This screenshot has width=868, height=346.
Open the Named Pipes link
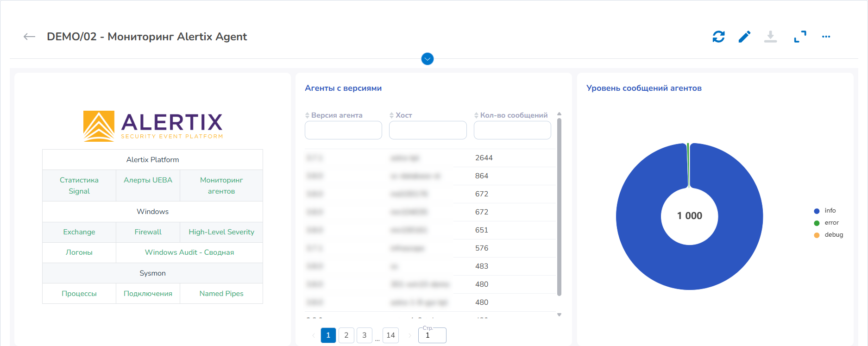point(221,293)
